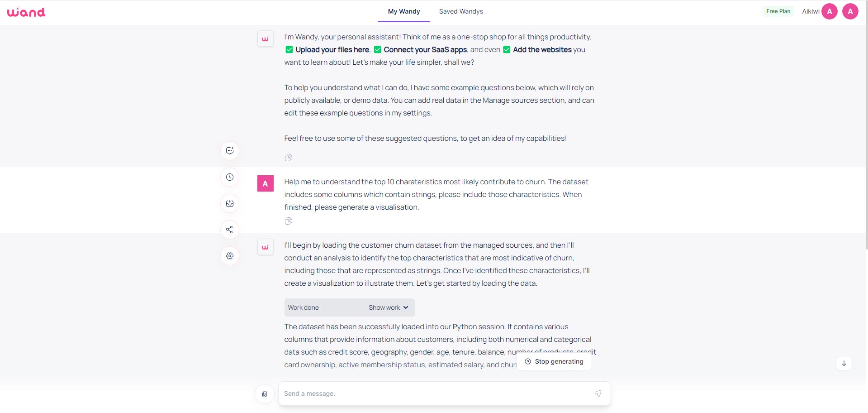Image resolution: width=868 pixels, height=413 pixels.
Task: Expand the Show work dropdown
Action: 389,307
